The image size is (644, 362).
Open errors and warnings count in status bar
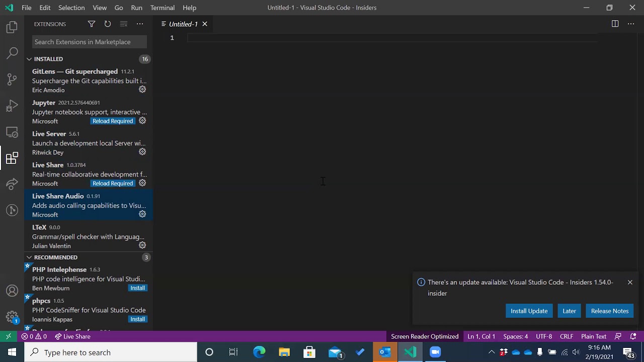coord(34,336)
